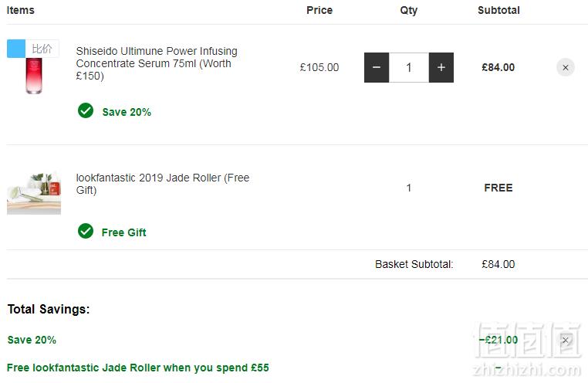This screenshot has height=383, width=588.
Task: Remove the Save 20% discount code
Action: pyautogui.click(x=566, y=341)
